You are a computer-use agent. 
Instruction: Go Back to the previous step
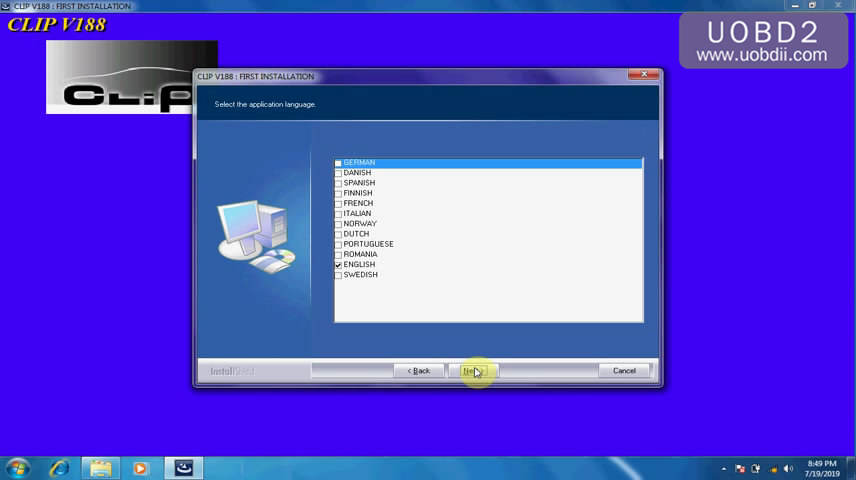coord(419,371)
